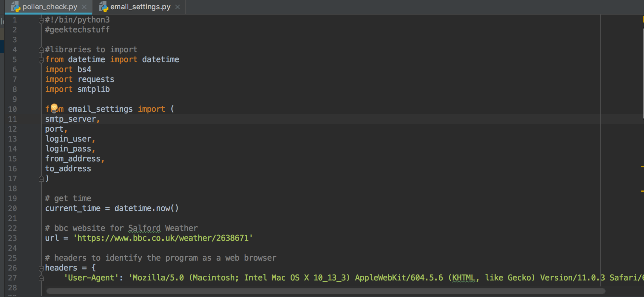
Task: Click line number 1 in the gutter
Action: pos(15,20)
